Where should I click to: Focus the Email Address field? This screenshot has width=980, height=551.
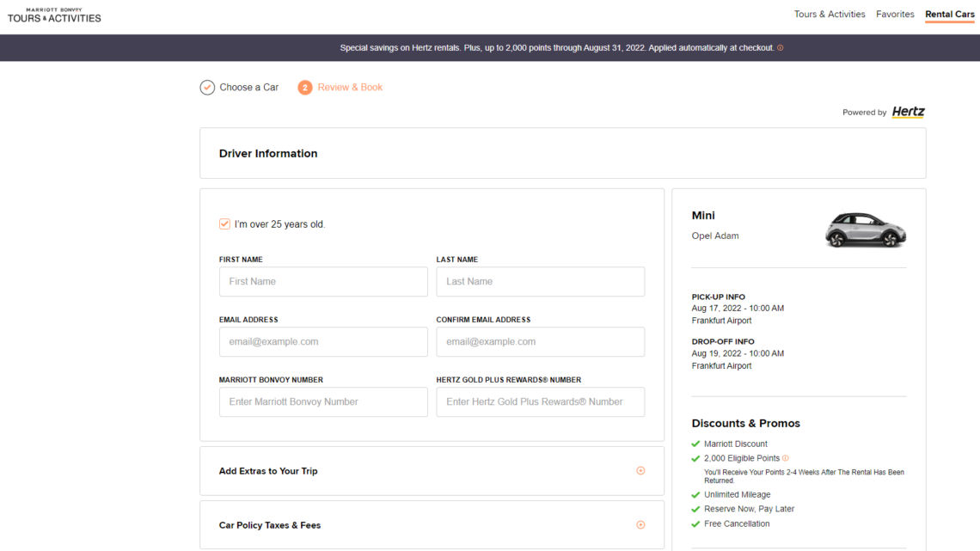point(323,342)
